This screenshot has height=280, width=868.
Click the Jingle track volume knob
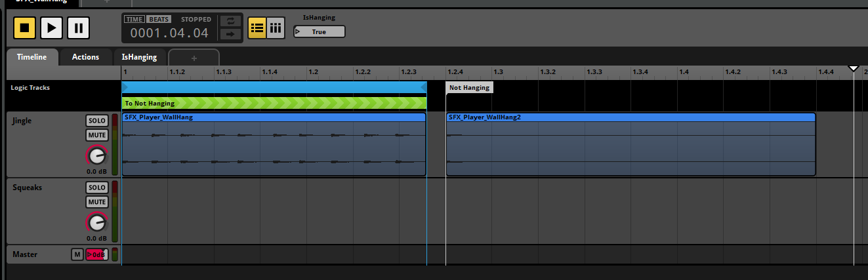[96, 155]
